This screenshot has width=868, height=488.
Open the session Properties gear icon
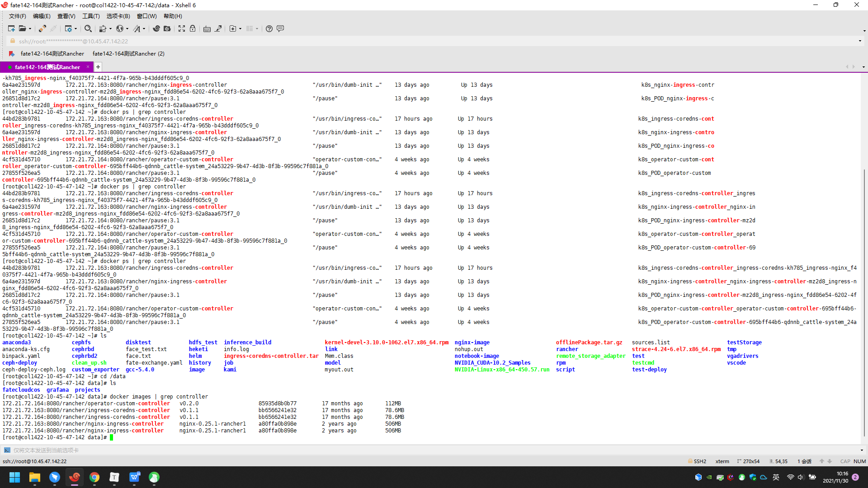tap(68, 28)
